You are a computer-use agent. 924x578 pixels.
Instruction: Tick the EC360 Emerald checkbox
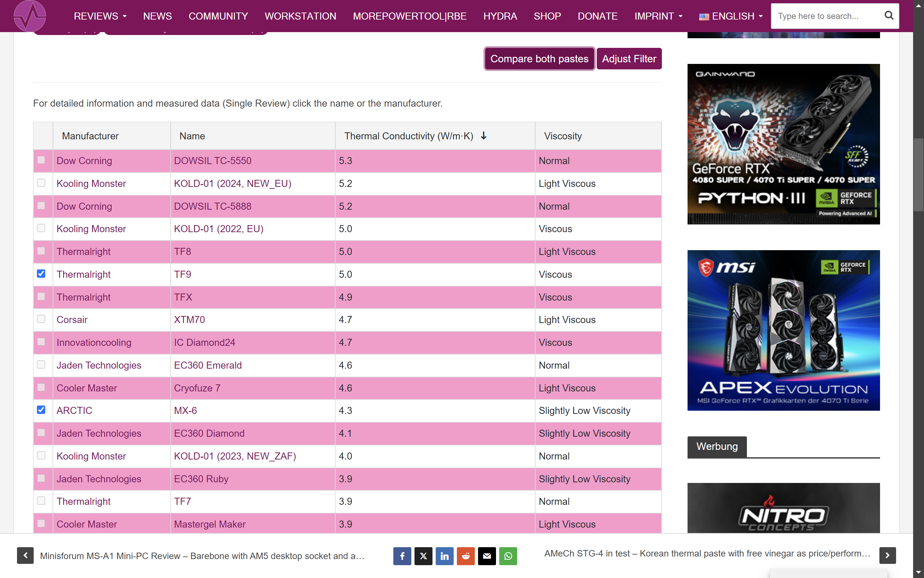click(41, 364)
